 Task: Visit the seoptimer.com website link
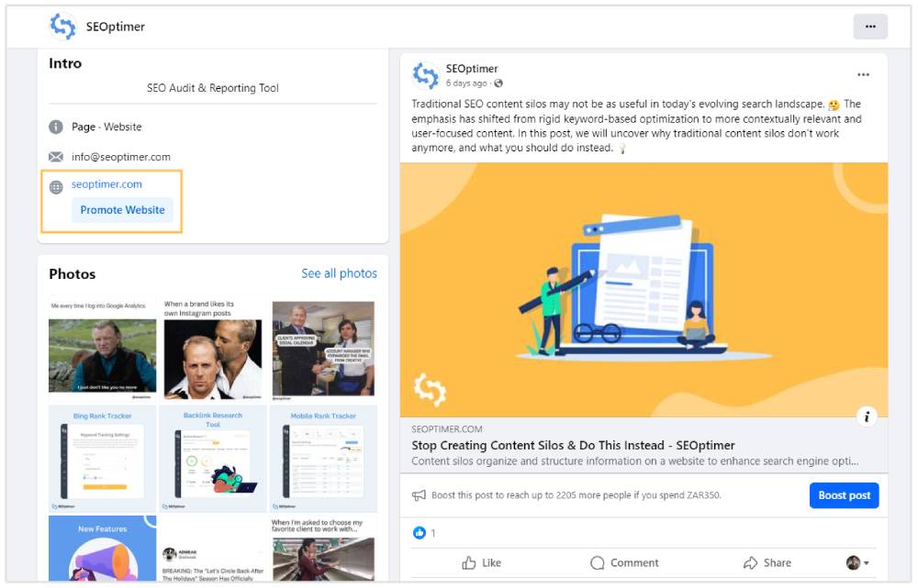point(107,184)
